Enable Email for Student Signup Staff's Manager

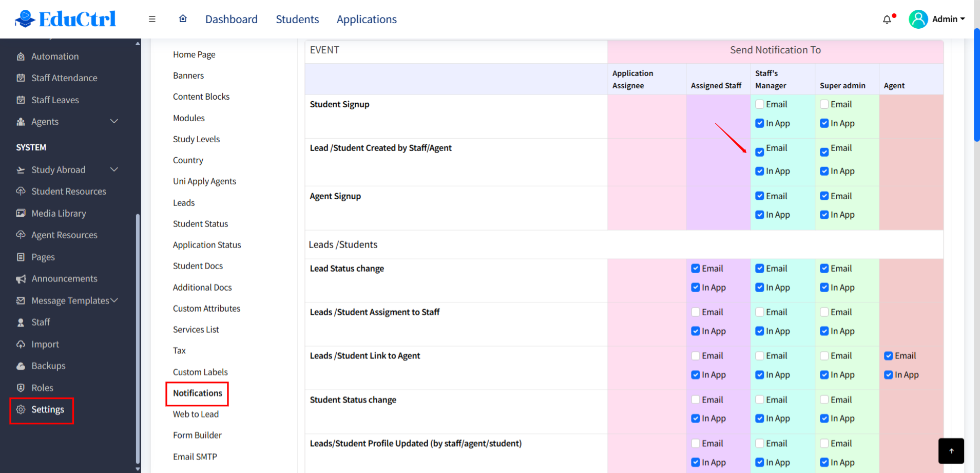tap(760, 104)
